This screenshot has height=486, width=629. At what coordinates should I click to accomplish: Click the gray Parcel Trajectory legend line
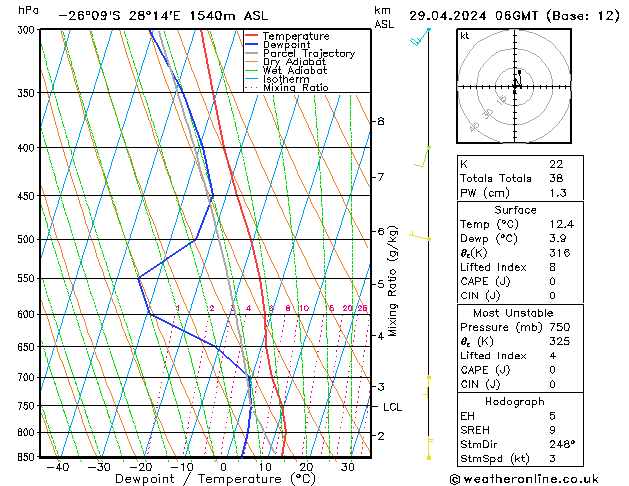coord(252,53)
